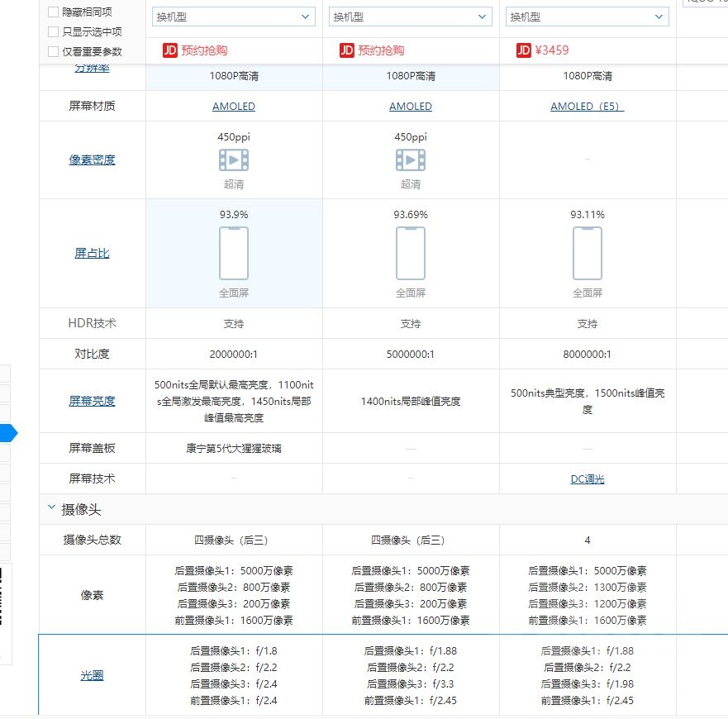Click the JD icon in the second column

point(345,50)
